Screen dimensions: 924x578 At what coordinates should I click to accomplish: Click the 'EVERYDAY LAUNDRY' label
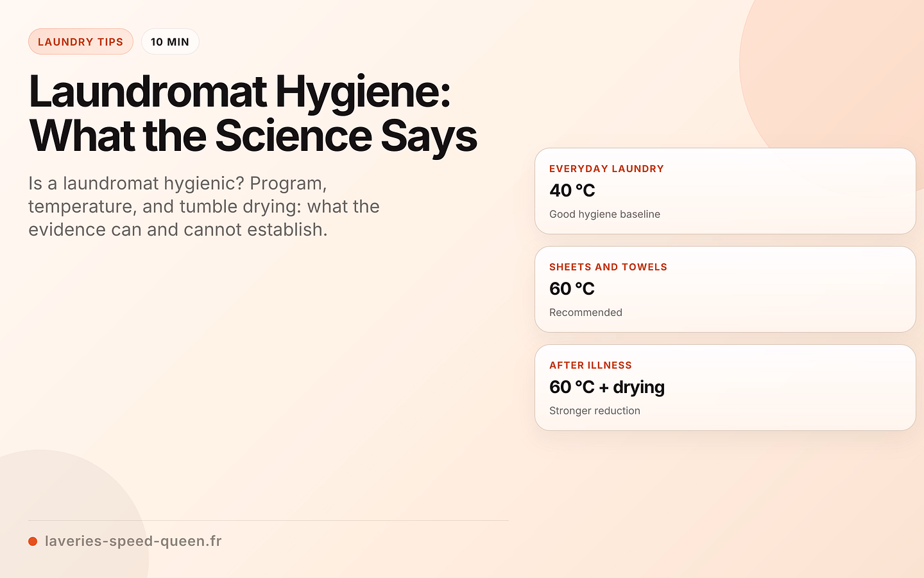click(x=606, y=169)
